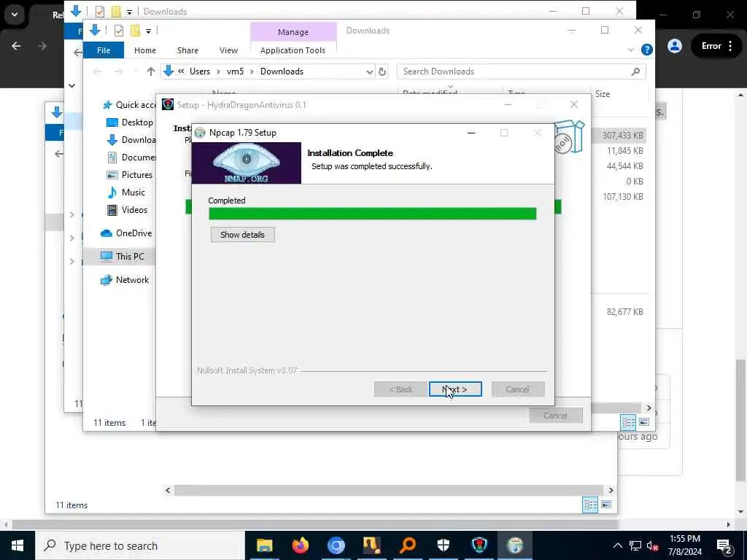The image size is (747, 560).
Task: Select the Manage tab in Explorer
Action: click(x=293, y=32)
